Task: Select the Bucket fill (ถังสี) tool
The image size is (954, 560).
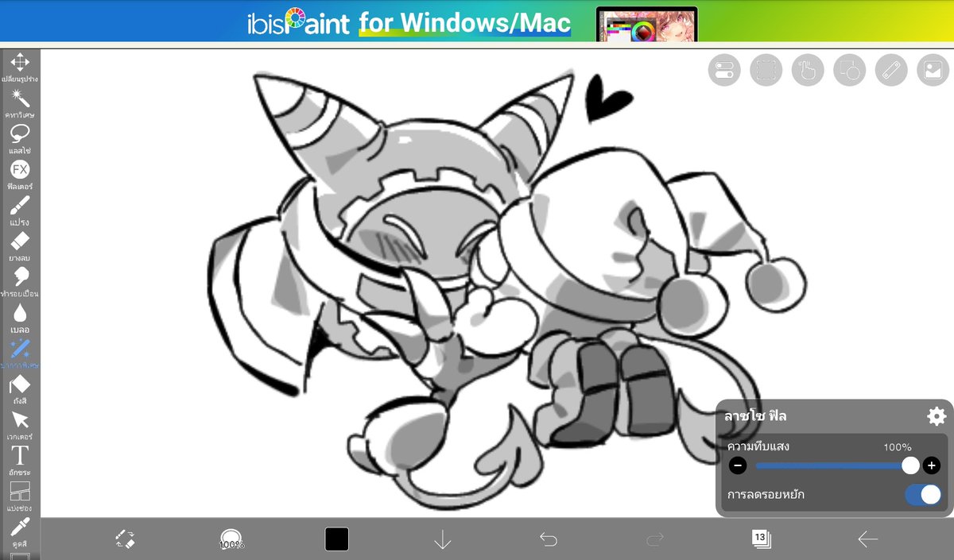Action: (20, 389)
